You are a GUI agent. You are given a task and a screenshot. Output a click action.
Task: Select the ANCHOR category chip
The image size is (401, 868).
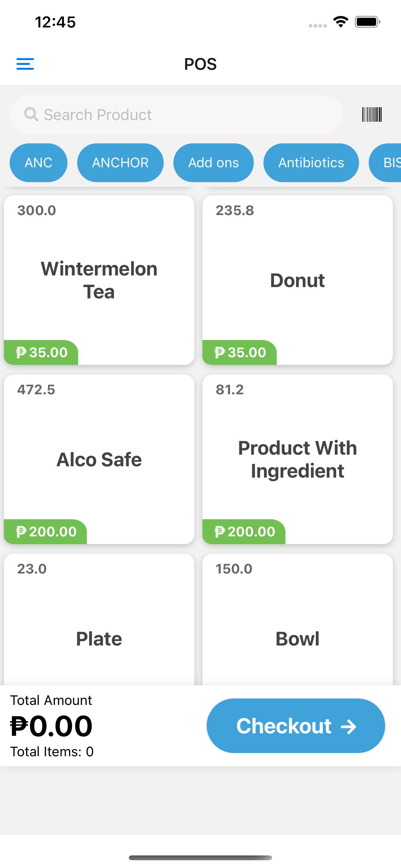[120, 163]
